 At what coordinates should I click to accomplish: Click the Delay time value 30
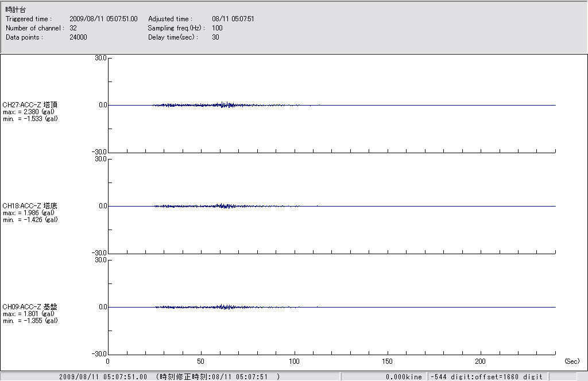tap(215, 37)
